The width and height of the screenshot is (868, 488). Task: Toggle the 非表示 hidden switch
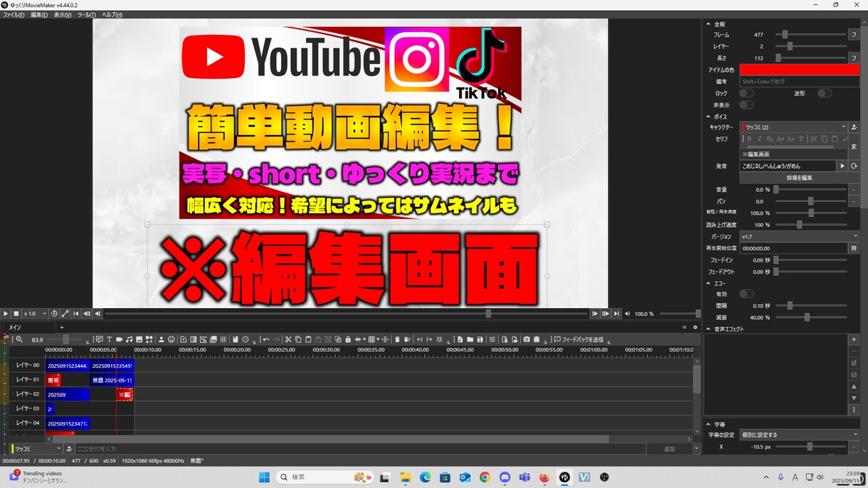[x=746, y=105]
